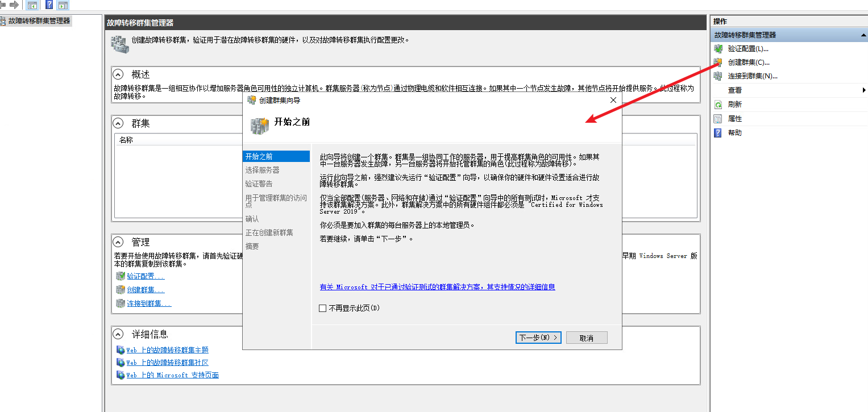The height and width of the screenshot is (412, 868).
Task: Toggle the console tree pane toolbar icon
Action: pyautogui.click(x=32, y=5)
